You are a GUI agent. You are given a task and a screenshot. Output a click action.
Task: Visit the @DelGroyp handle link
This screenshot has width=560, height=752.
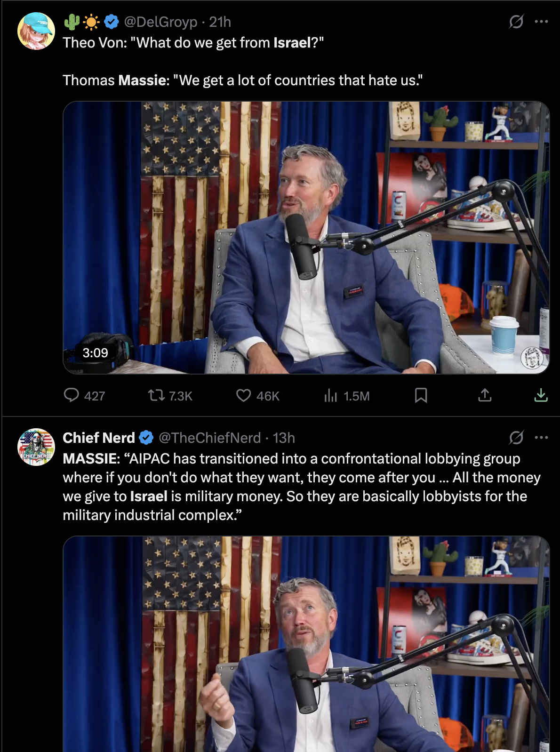[x=160, y=22]
